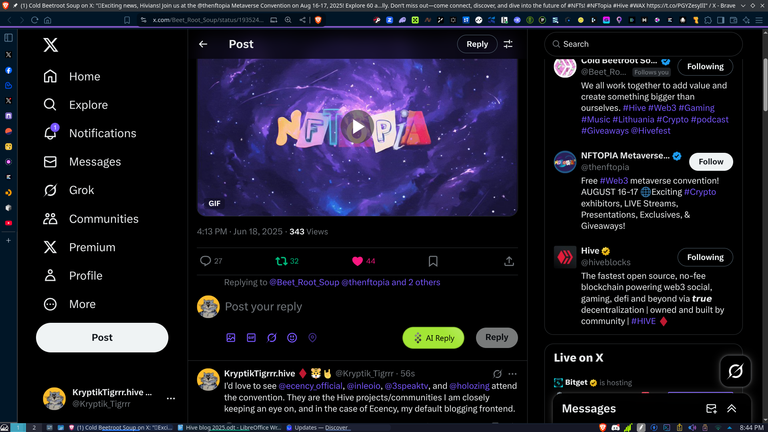This screenshot has width=768, height=432.
Task: Open @holozing mention link
Action: point(469,386)
